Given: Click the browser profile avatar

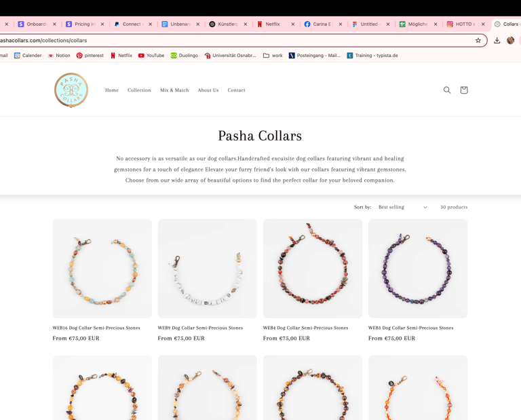Looking at the screenshot, I should [511, 41].
